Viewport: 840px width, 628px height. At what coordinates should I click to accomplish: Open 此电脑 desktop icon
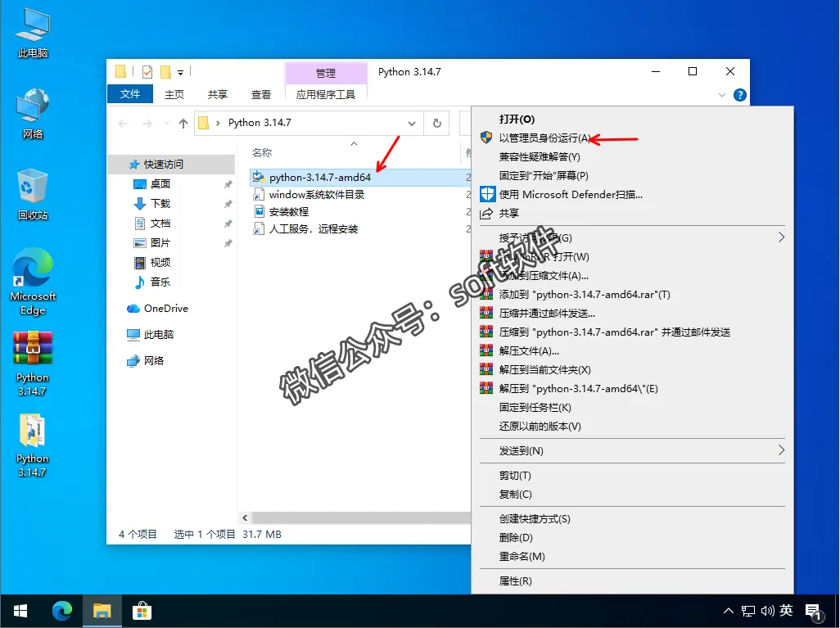tap(33, 34)
